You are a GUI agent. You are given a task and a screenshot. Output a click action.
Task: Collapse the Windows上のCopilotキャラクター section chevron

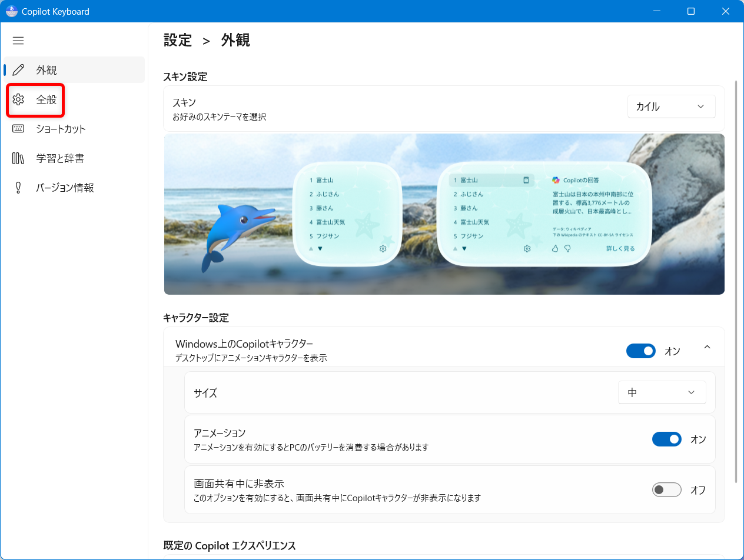click(x=707, y=347)
